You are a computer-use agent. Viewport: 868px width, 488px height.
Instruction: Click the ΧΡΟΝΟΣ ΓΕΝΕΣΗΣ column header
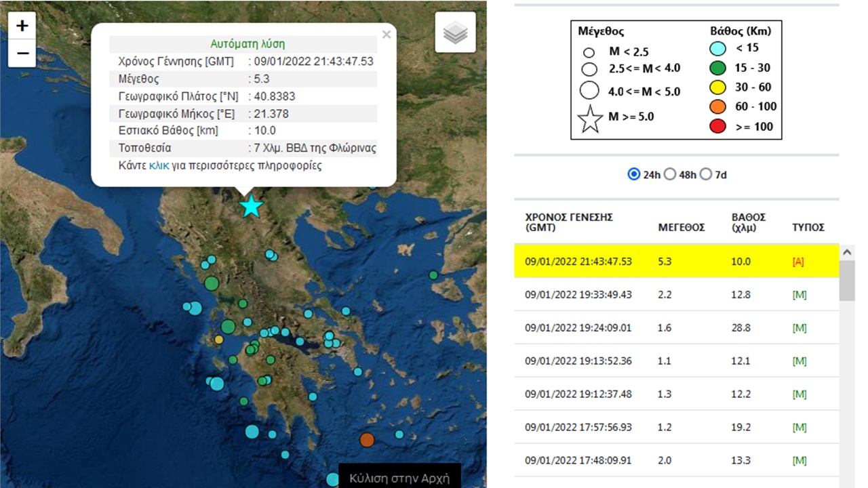click(x=568, y=222)
